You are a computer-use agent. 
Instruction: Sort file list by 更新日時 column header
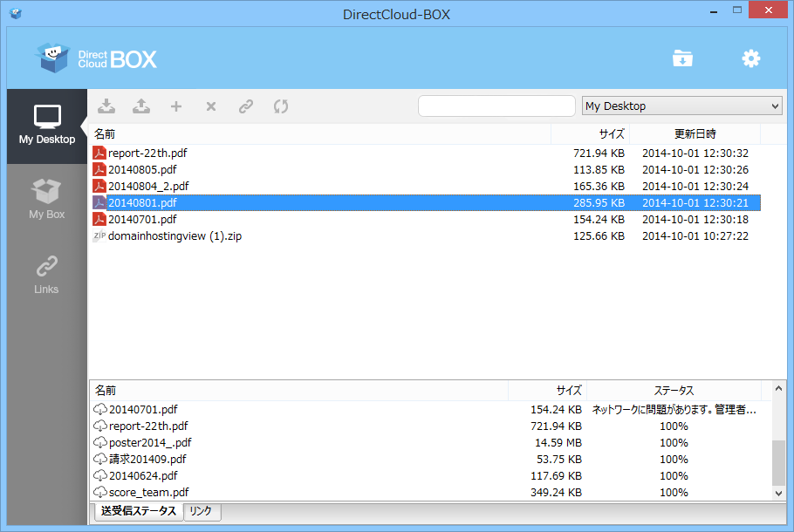click(x=695, y=134)
